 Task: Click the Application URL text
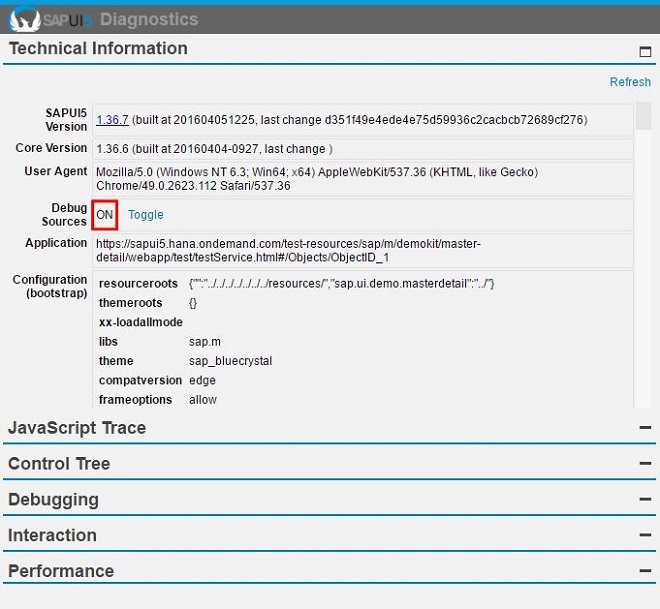(288, 250)
